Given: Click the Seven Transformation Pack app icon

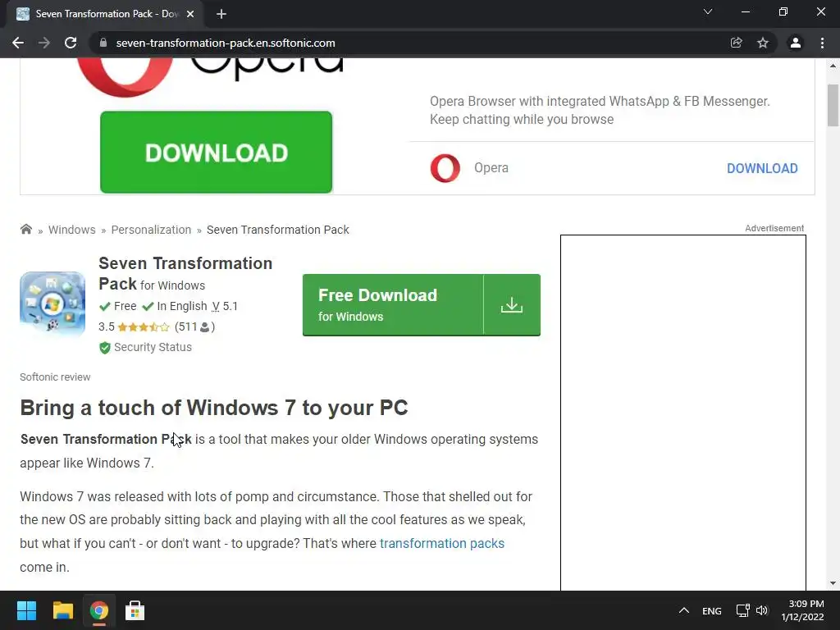Looking at the screenshot, I should (x=52, y=304).
